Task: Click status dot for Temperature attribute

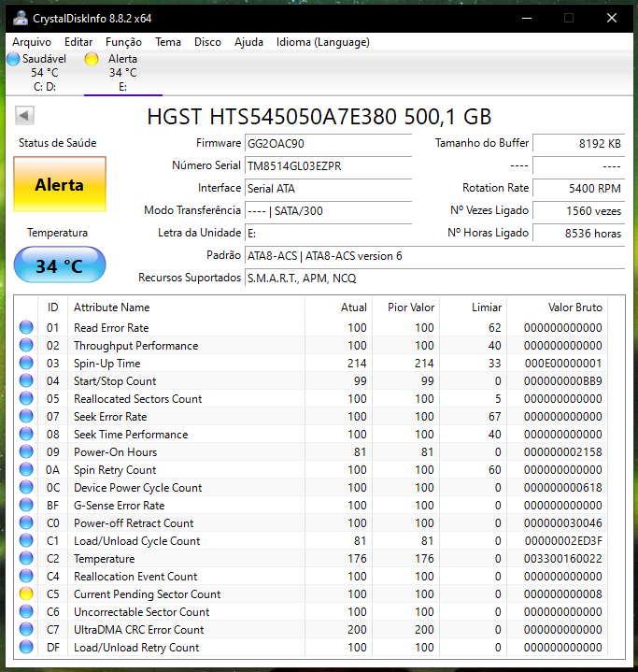Action: click(x=26, y=558)
